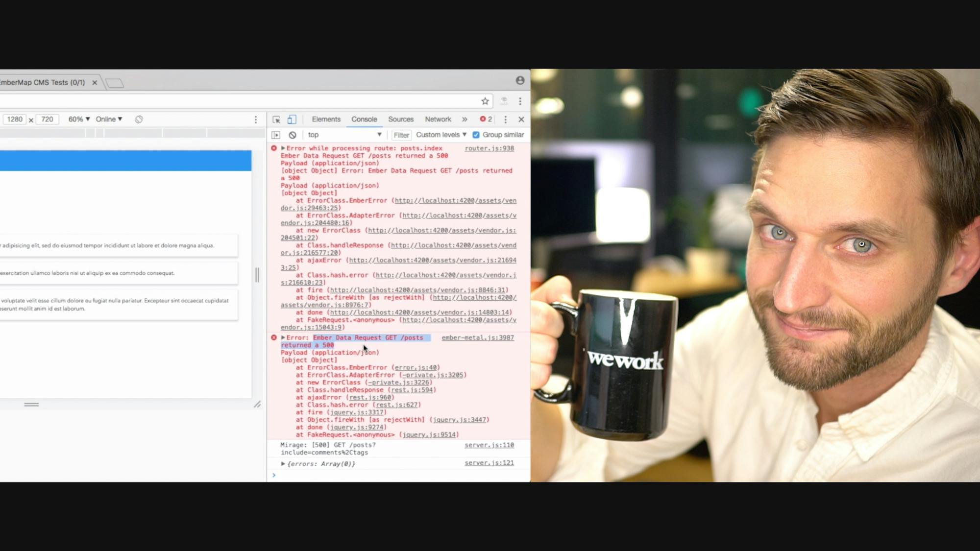Open the Custom levels dropdown
This screenshot has height=551, width=980.
(440, 135)
